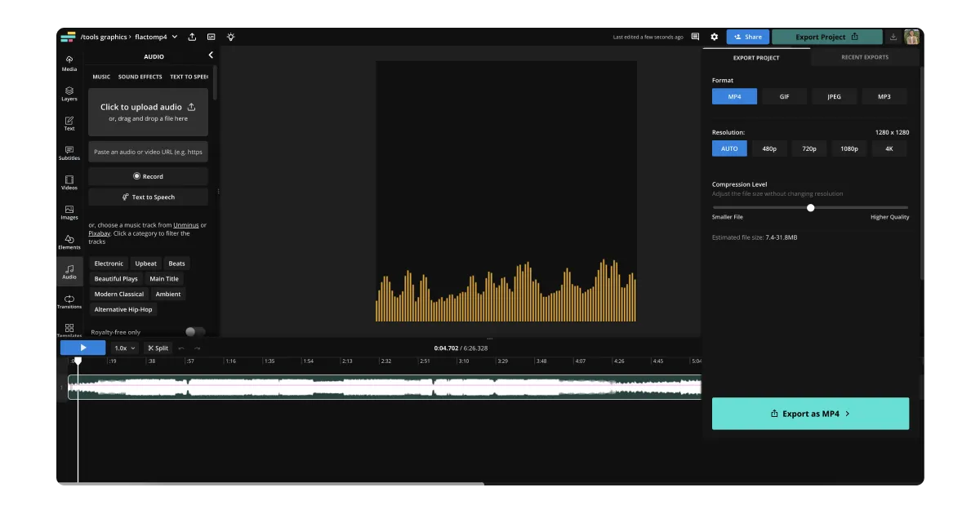980x514 pixels.
Task: Click the Record audio button
Action: (148, 176)
